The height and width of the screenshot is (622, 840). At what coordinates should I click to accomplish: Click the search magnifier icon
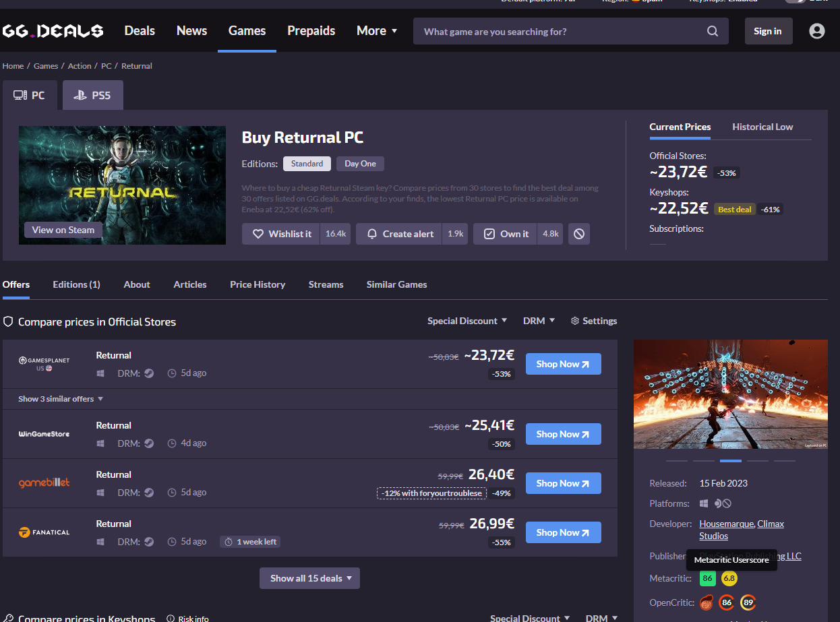pos(713,31)
